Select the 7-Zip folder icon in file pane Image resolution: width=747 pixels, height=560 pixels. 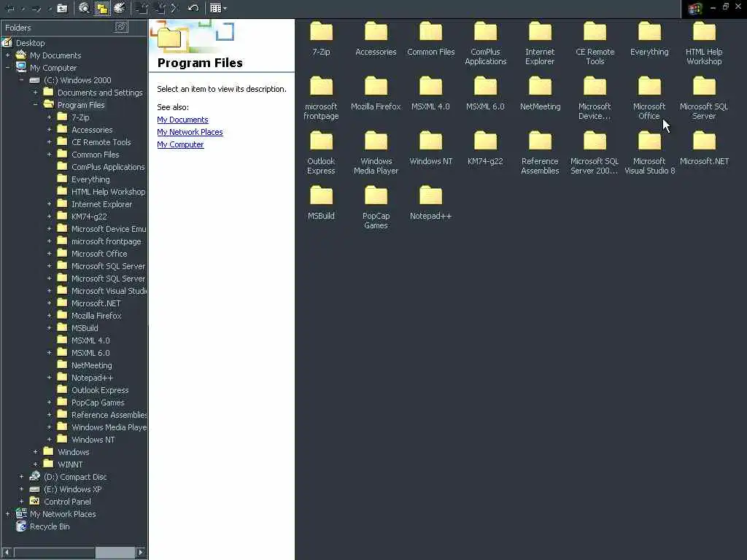click(321, 31)
